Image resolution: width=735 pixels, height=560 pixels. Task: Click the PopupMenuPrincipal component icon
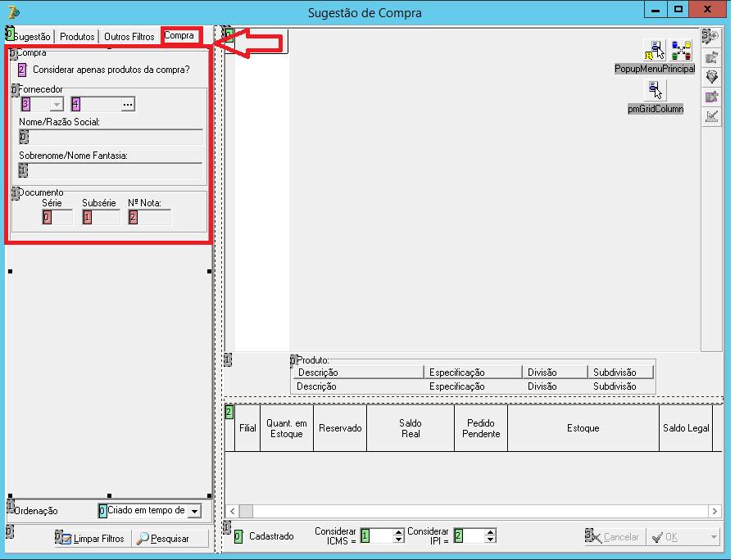[655, 50]
